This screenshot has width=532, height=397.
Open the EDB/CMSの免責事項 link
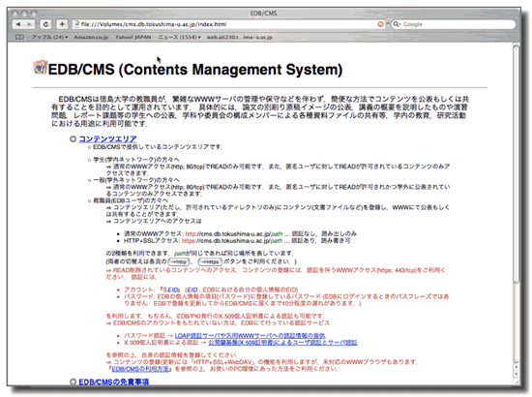(114, 382)
